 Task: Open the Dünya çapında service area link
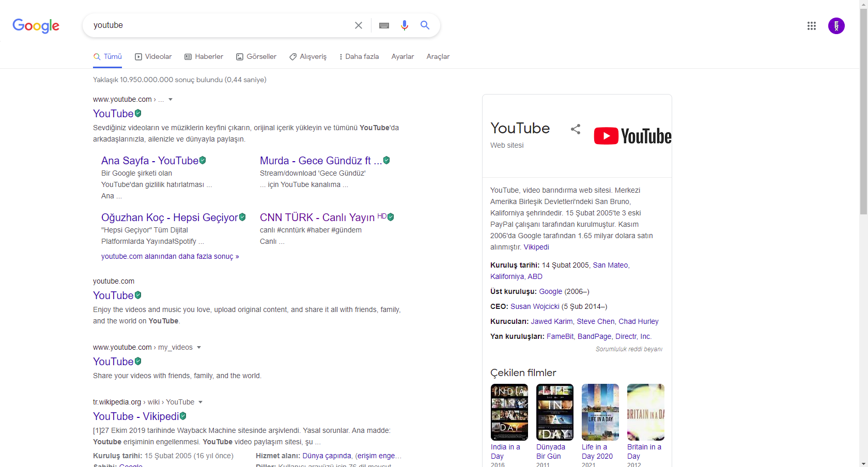(327, 456)
